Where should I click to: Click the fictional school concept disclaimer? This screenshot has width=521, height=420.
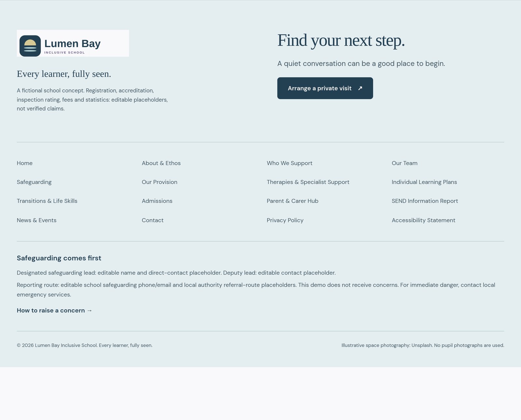92,99
